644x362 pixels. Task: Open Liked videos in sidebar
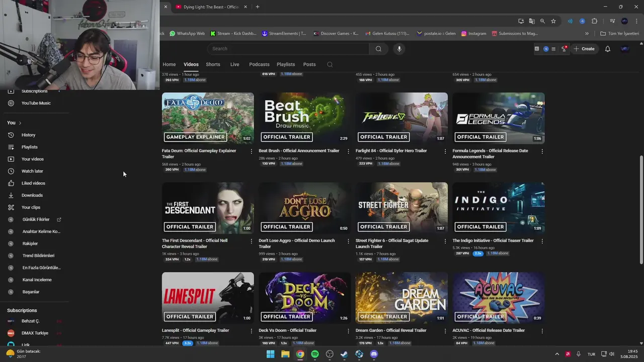[x=34, y=183]
